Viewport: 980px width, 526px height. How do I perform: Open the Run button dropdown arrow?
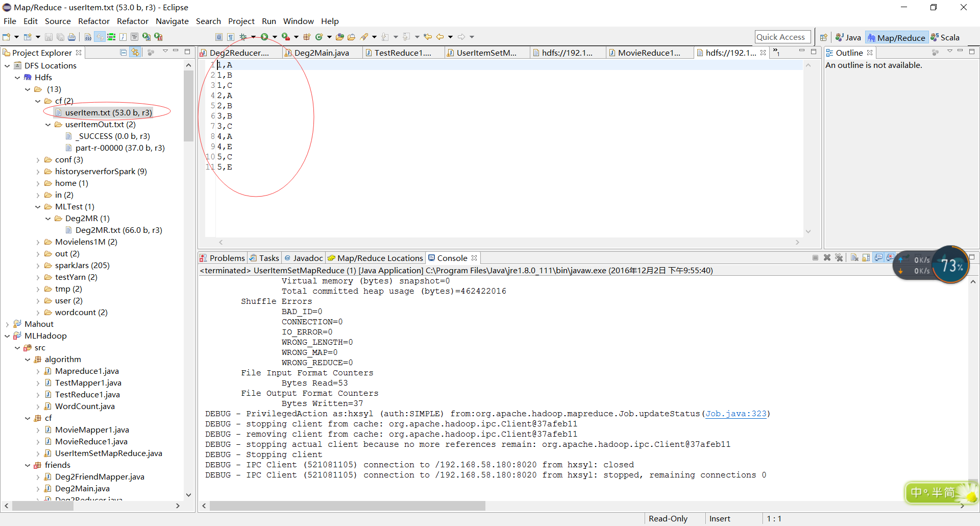(275, 37)
